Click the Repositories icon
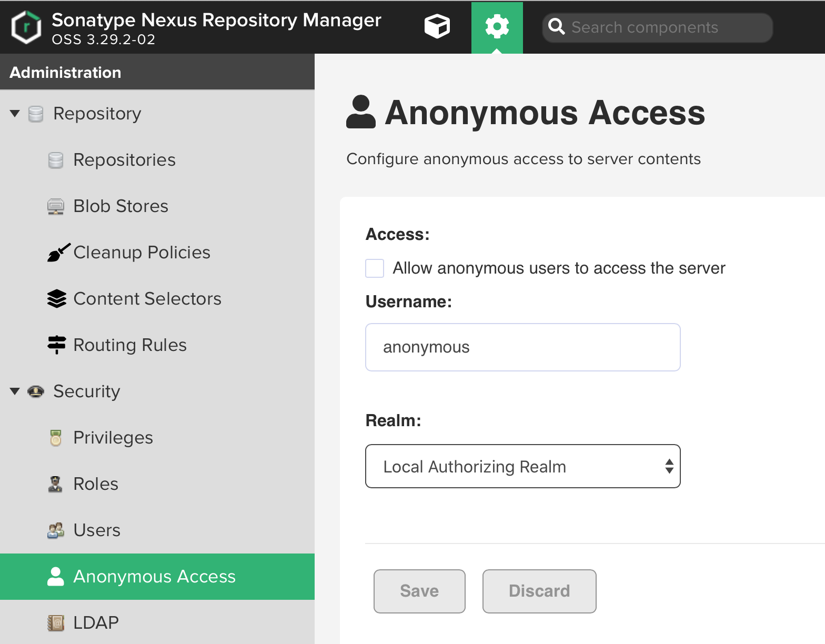The height and width of the screenshot is (644, 825). point(56,160)
